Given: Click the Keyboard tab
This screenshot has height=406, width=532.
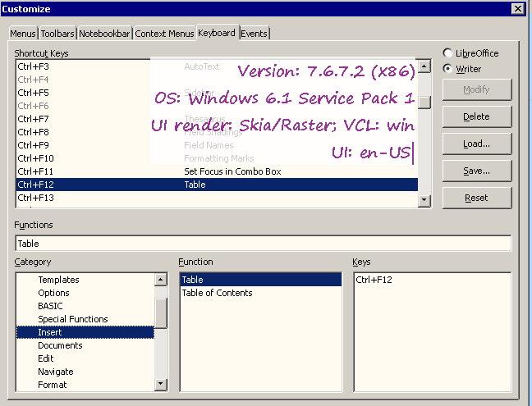Looking at the screenshot, I should coord(217,33).
